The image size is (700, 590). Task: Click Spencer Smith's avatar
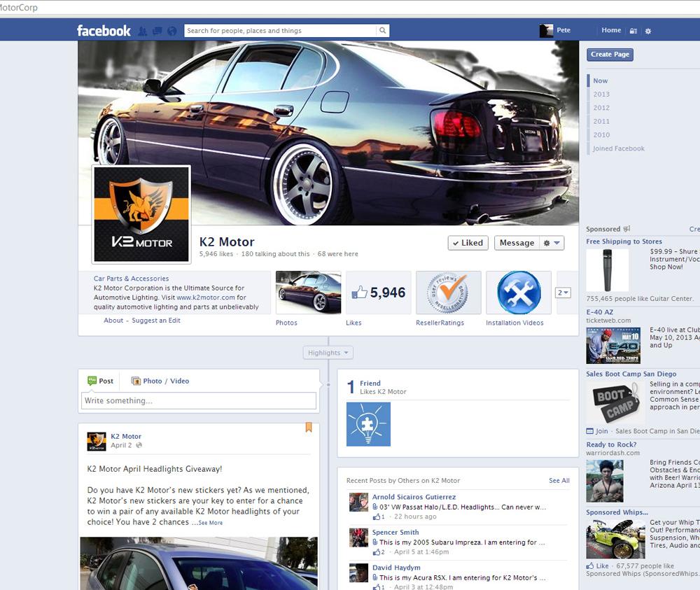358,538
